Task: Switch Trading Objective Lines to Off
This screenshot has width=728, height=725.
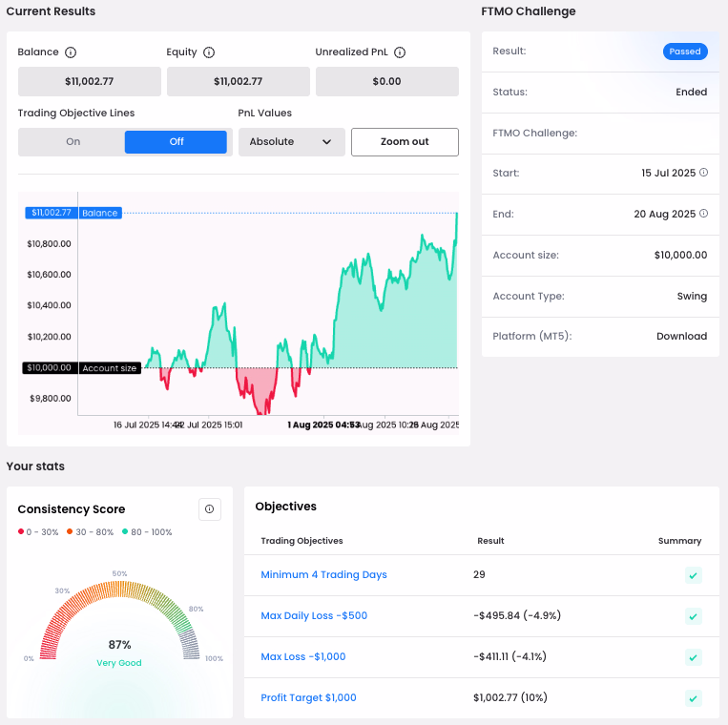Action: [176, 141]
